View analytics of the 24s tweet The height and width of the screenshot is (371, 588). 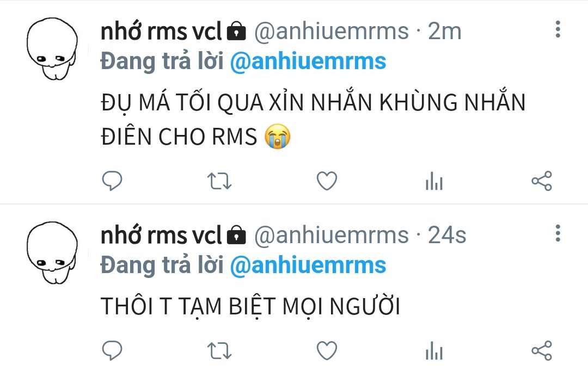pyautogui.click(x=434, y=351)
